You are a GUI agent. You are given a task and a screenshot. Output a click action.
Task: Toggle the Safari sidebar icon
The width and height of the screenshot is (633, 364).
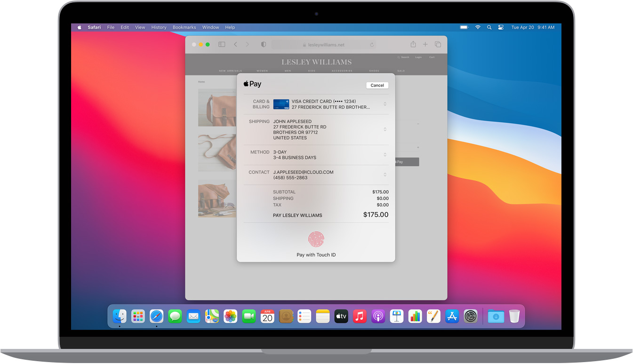pyautogui.click(x=222, y=44)
